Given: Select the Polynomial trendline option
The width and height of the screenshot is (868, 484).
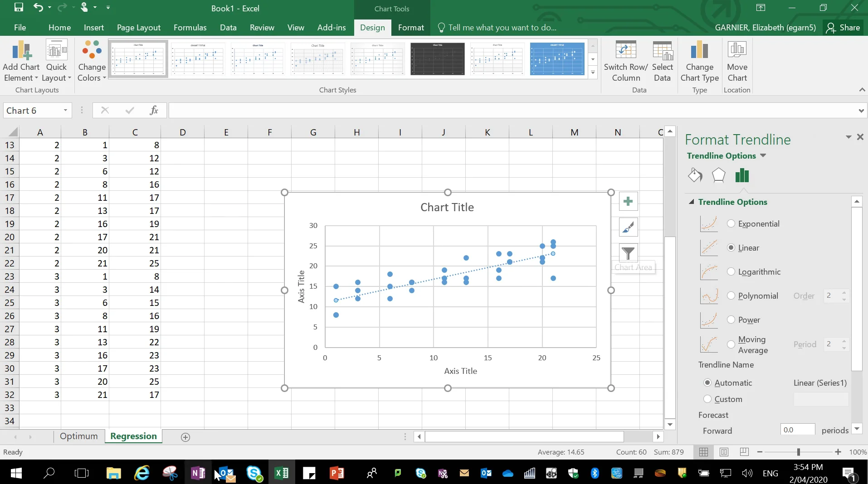Looking at the screenshot, I should click(731, 295).
